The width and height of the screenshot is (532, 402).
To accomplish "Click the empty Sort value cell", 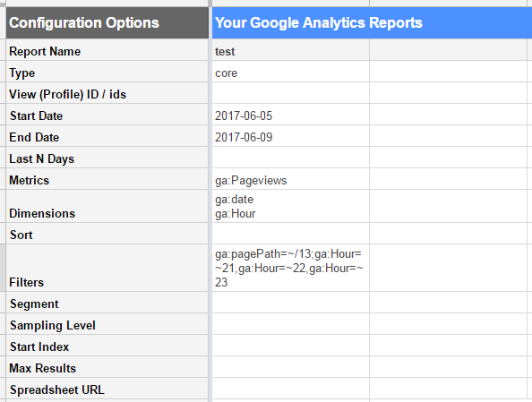I will click(x=290, y=234).
